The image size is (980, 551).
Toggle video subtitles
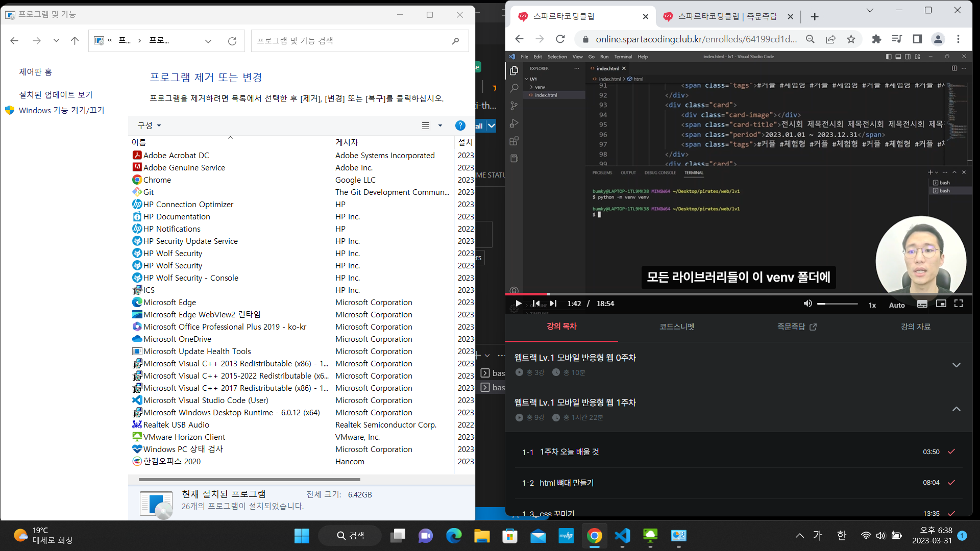tap(922, 304)
